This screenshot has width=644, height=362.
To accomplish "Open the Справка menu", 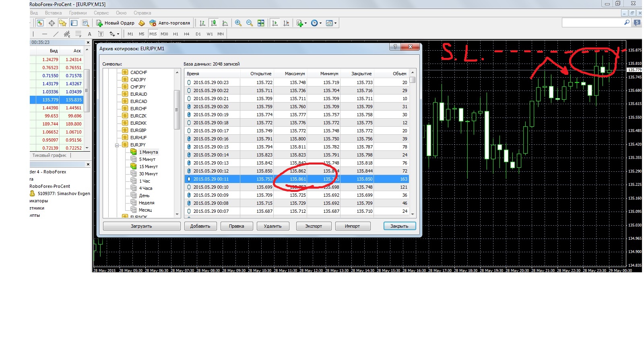I will [142, 13].
